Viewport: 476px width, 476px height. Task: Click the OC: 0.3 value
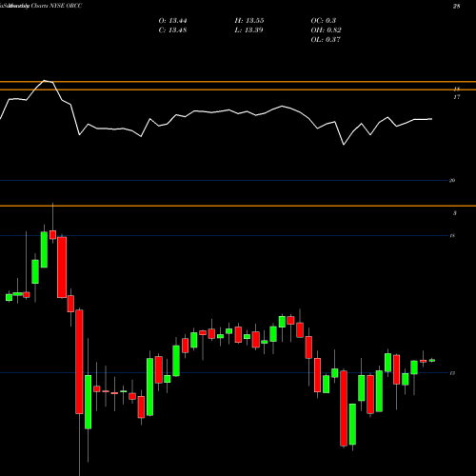tap(324, 21)
